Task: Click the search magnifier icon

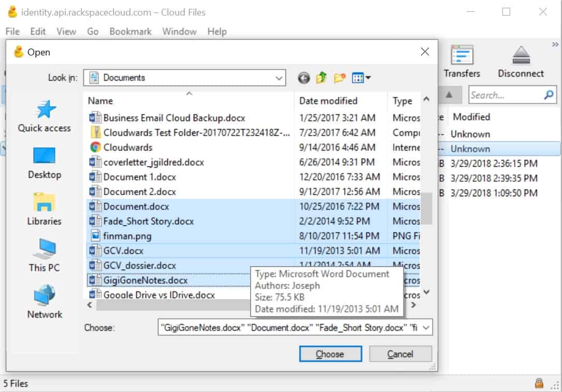Action: coord(549,95)
